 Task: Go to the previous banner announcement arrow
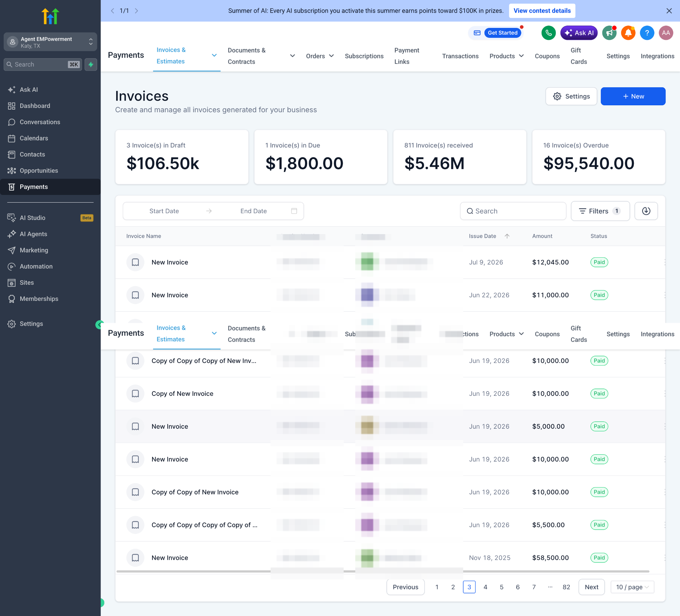112,11
